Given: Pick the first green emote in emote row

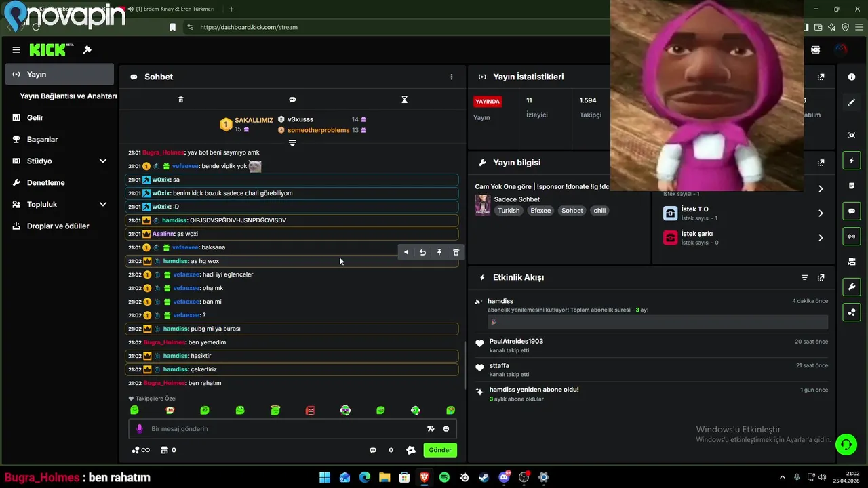Looking at the screenshot, I should (134, 410).
